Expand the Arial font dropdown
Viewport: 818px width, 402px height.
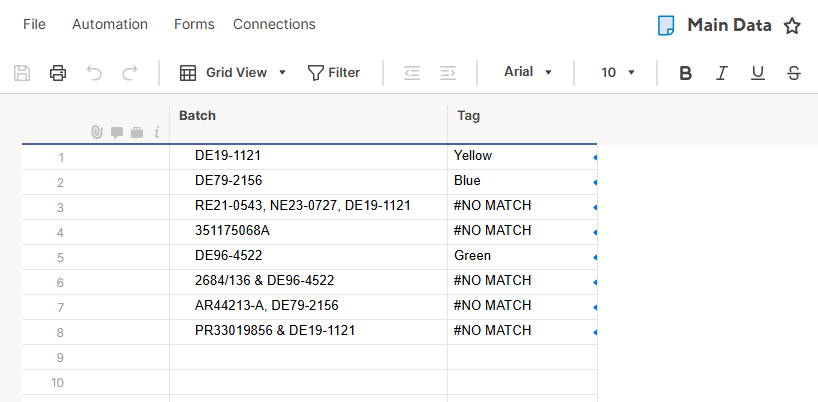527,72
